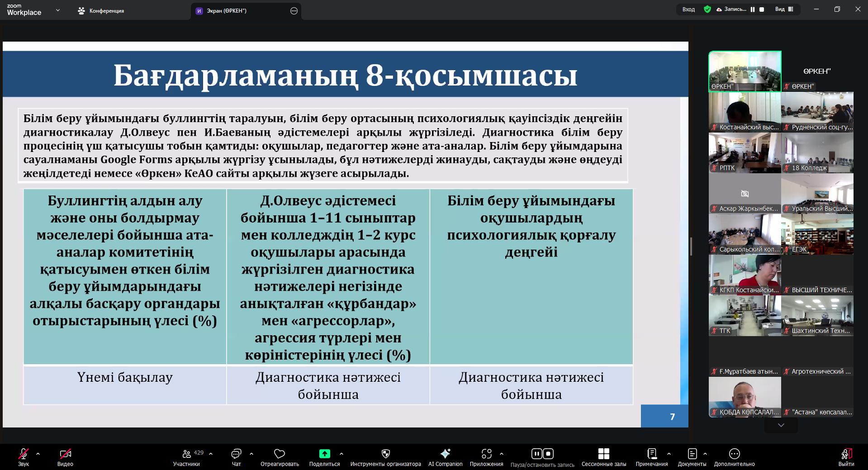Switch to the Конференция tab

coord(101,11)
